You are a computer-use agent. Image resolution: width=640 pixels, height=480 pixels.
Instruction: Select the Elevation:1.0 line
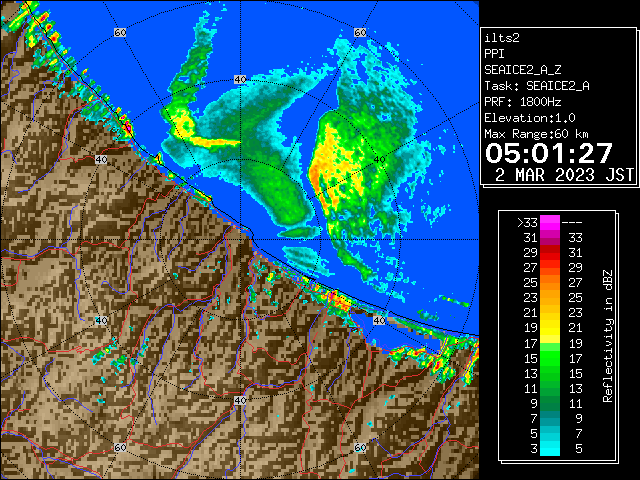(530, 118)
